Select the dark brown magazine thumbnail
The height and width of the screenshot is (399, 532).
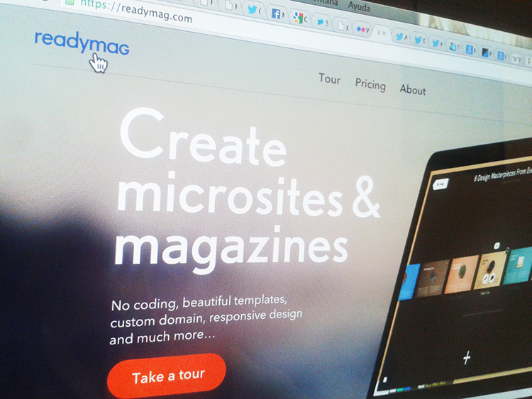432,278
